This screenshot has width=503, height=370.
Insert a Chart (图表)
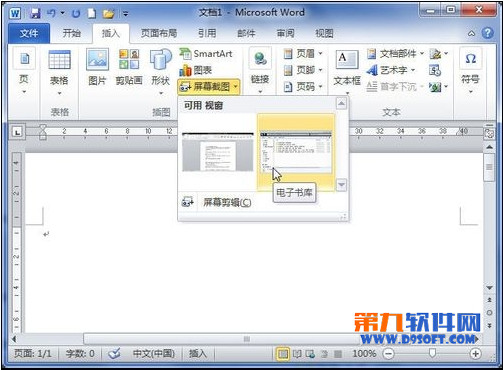click(196, 70)
